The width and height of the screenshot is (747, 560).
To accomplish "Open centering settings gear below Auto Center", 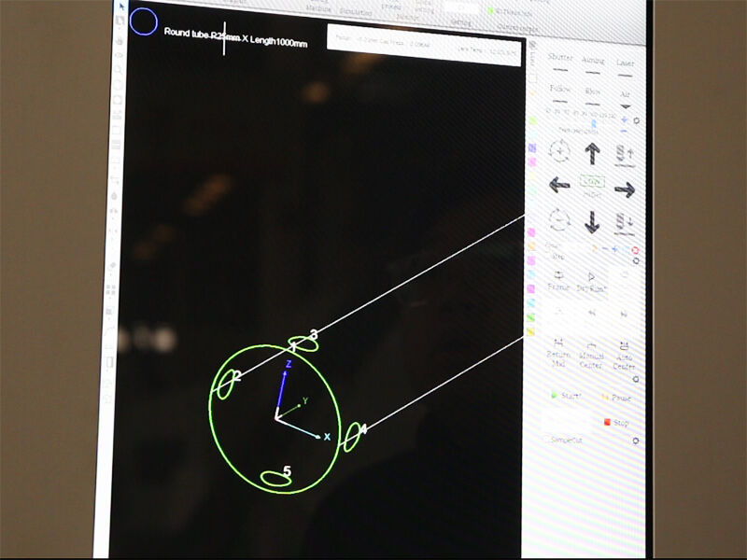I will pyautogui.click(x=636, y=380).
